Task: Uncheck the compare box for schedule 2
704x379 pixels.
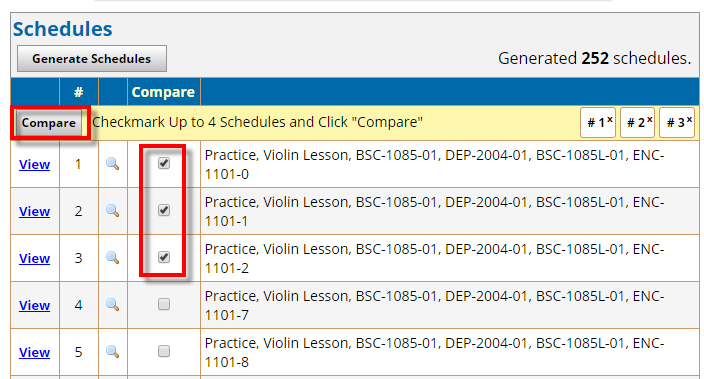Action: coord(164,210)
